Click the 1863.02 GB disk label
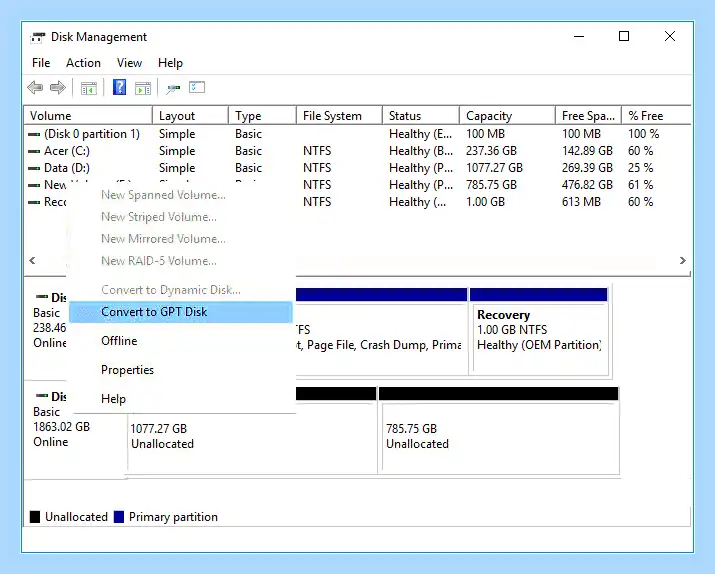Viewport: 715px width, 574px height. point(62,427)
